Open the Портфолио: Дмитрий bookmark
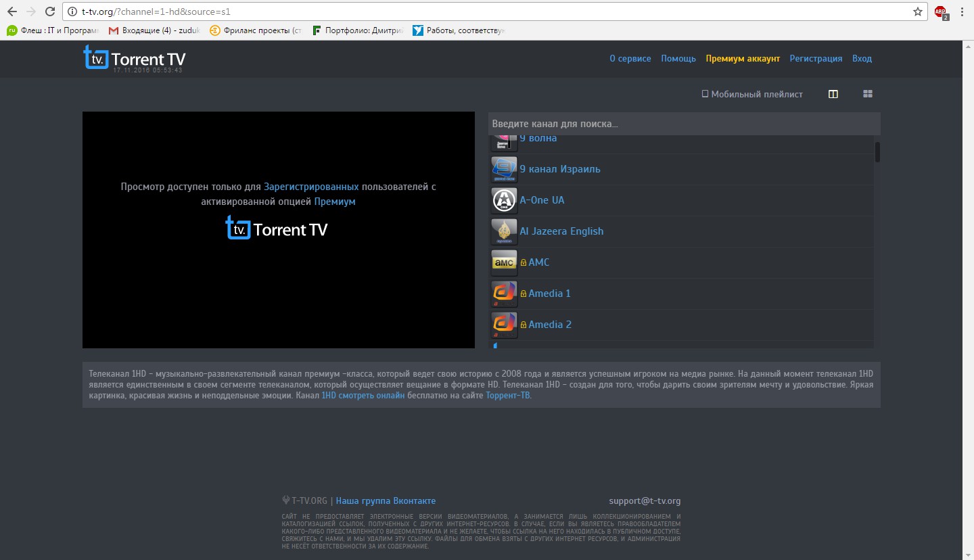974x560 pixels. click(x=357, y=30)
